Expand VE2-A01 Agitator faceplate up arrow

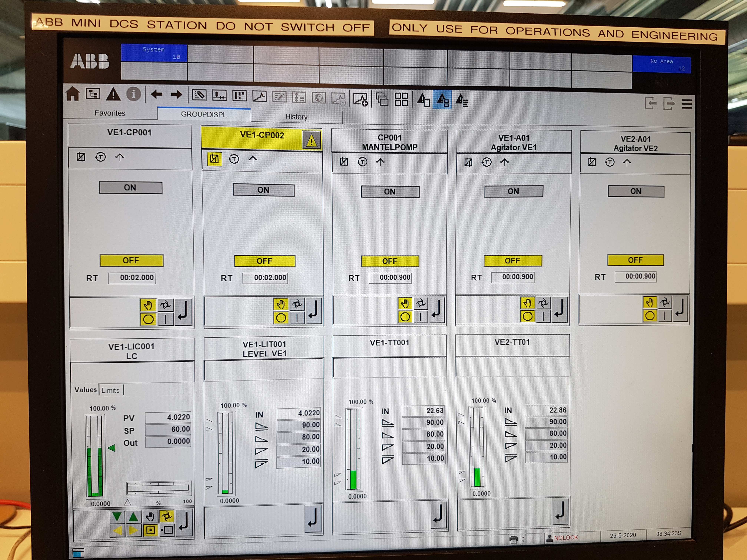(627, 163)
